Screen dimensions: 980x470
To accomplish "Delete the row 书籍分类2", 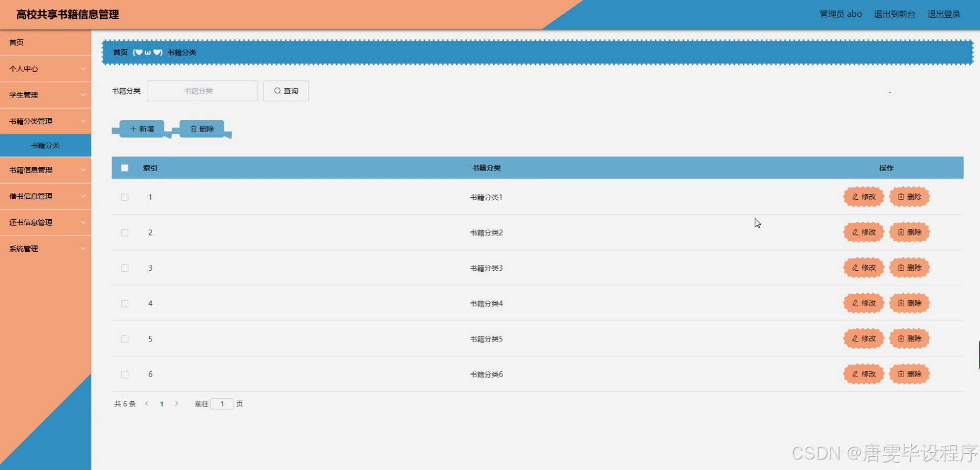I will click(x=910, y=232).
